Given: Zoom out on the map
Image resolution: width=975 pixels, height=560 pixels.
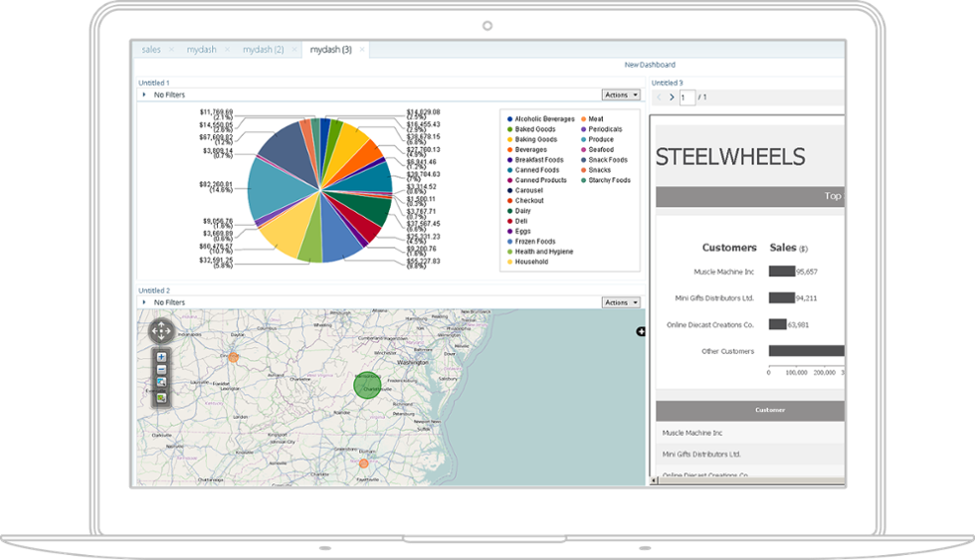Looking at the screenshot, I should coord(161,369).
